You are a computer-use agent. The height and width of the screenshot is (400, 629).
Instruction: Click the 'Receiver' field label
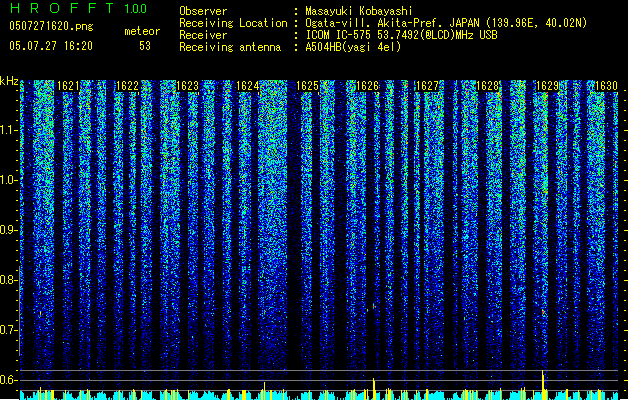pyautogui.click(x=203, y=35)
